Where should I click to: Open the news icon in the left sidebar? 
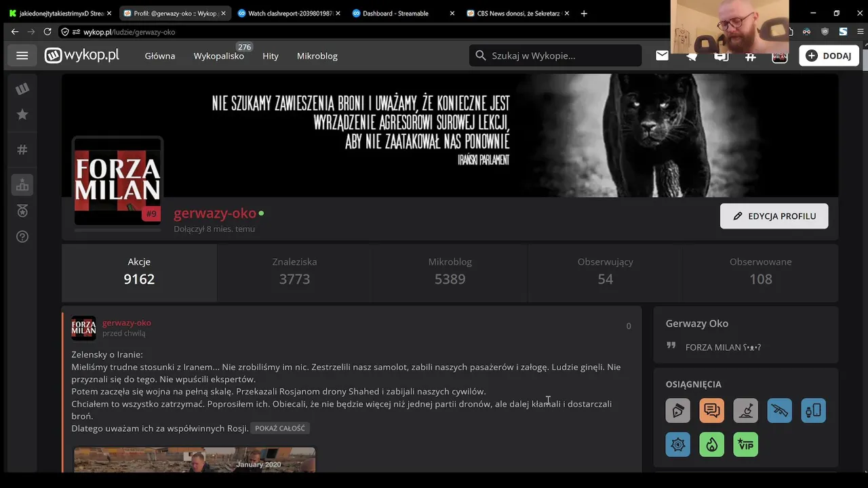click(22, 89)
